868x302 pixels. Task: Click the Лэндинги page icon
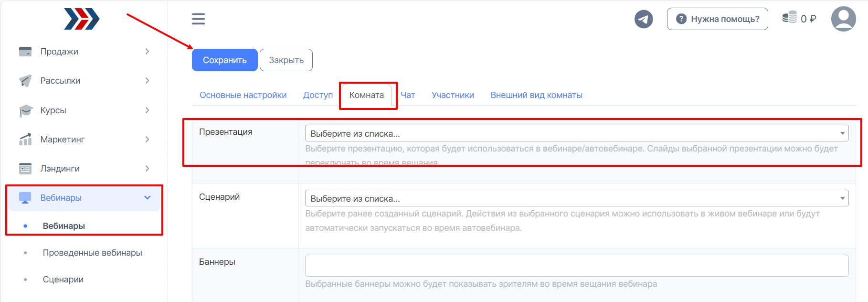point(25,169)
